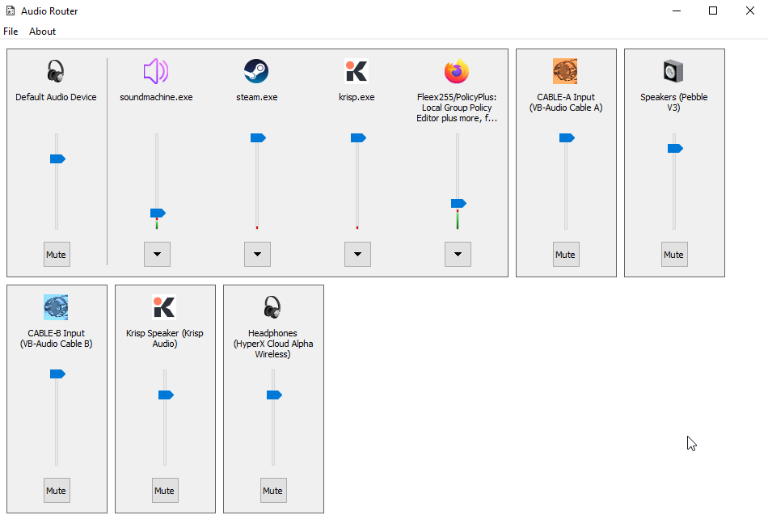The image size is (768, 532).
Task: Open the About menu
Action: tap(42, 32)
